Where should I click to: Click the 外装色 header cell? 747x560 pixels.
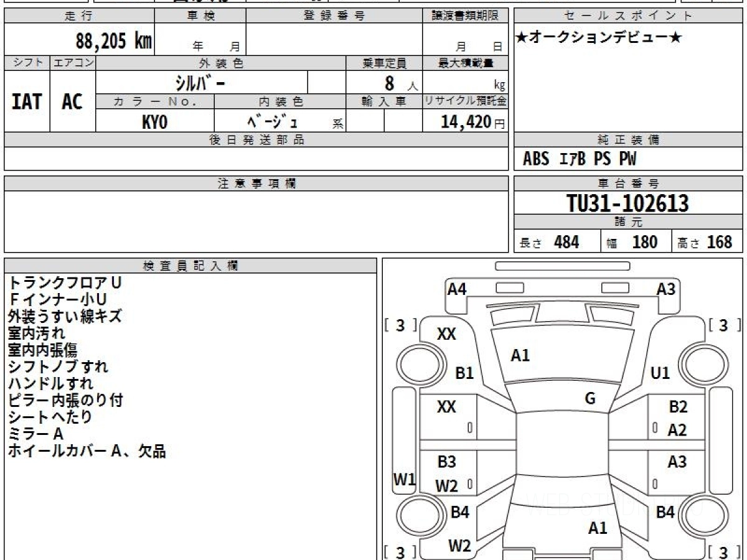click(221, 63)
